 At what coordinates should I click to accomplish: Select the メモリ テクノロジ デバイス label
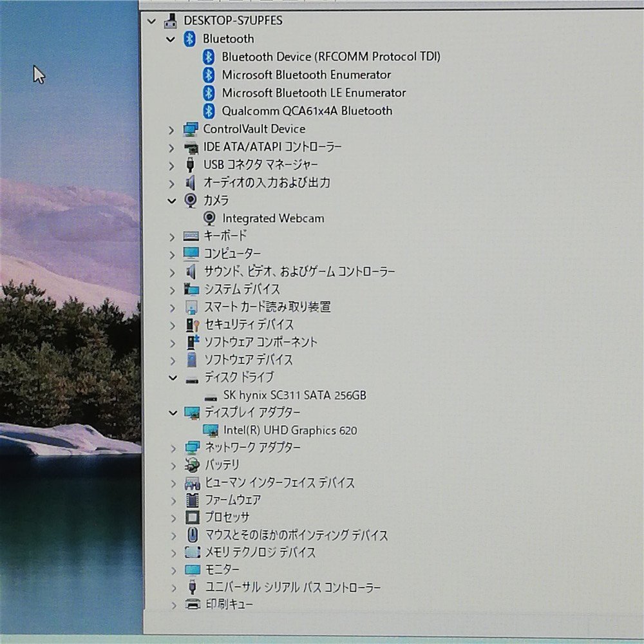(260, 553)
